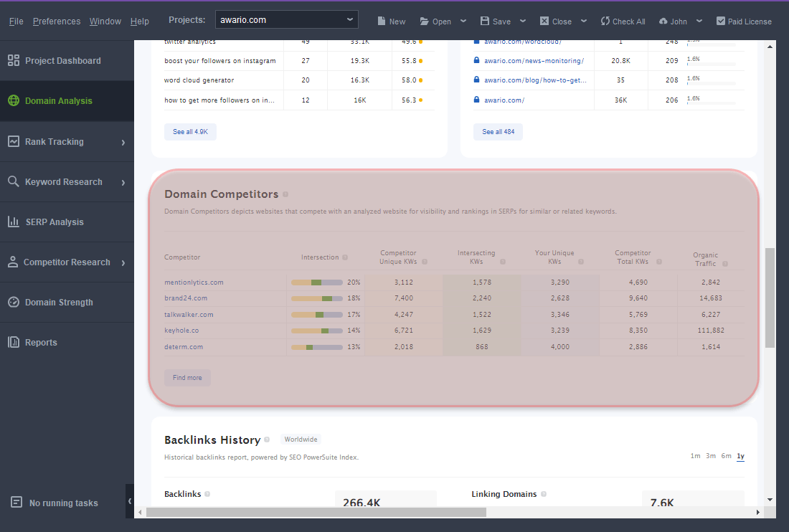789x532 pixels.
Task: Click info icon for Your Unique KWs
Action: 581,262
